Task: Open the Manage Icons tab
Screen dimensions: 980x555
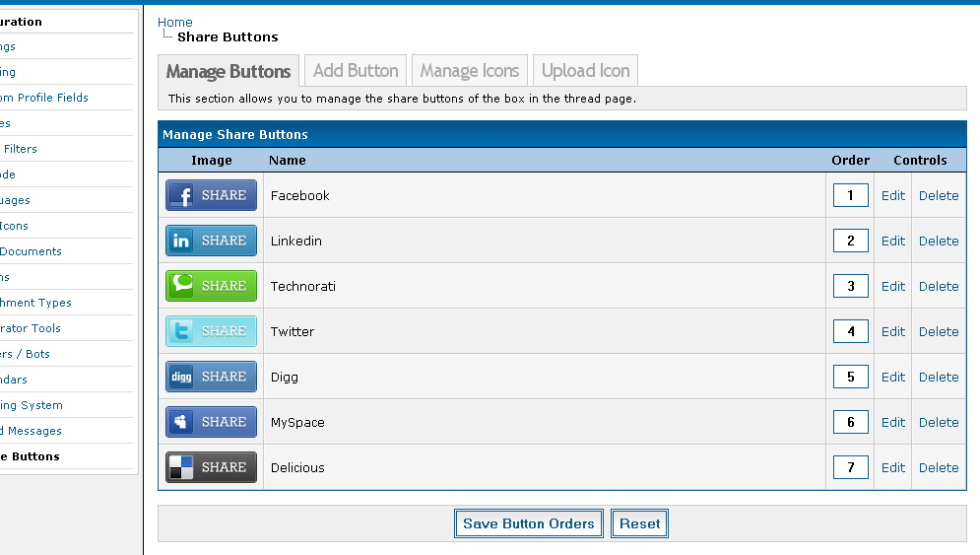Action: (469, 71)
